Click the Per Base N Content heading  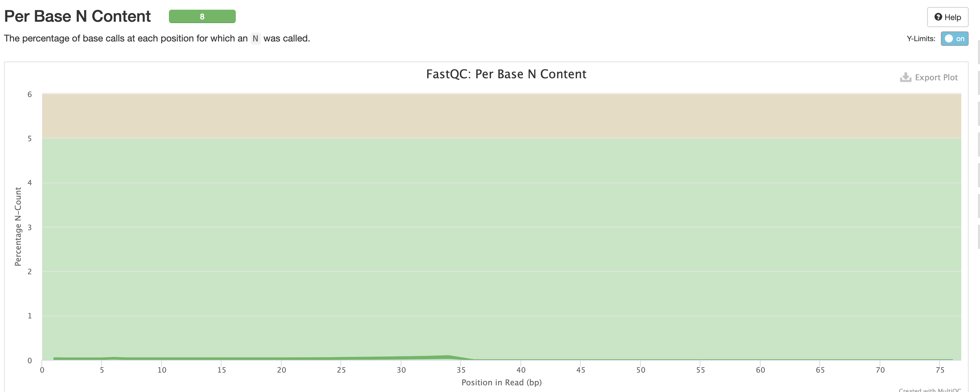point(77,16)
